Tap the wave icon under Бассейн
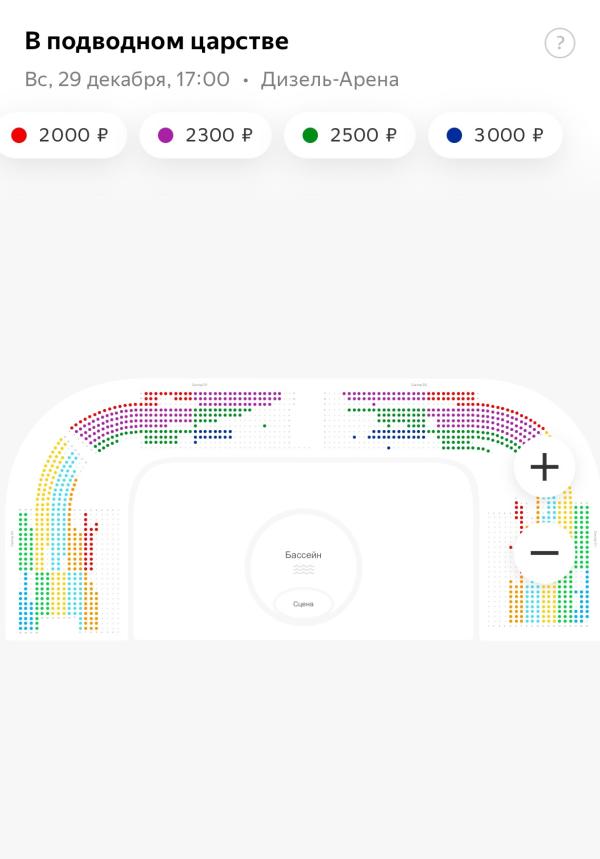Image resolution: width=600 pixels, height=859 pixels. pos(303,569)
